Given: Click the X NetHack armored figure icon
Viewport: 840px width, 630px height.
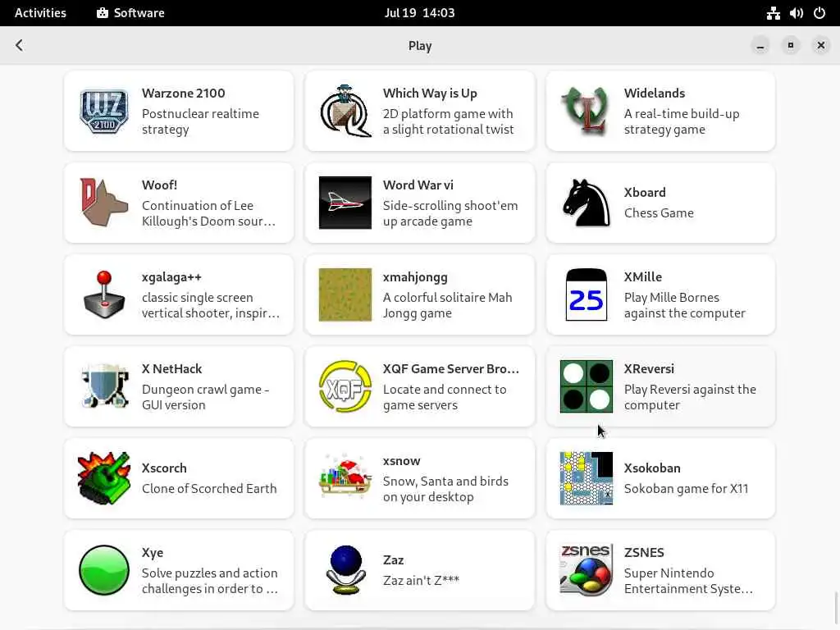Looking at the screenshot, I should coord(104,386).
